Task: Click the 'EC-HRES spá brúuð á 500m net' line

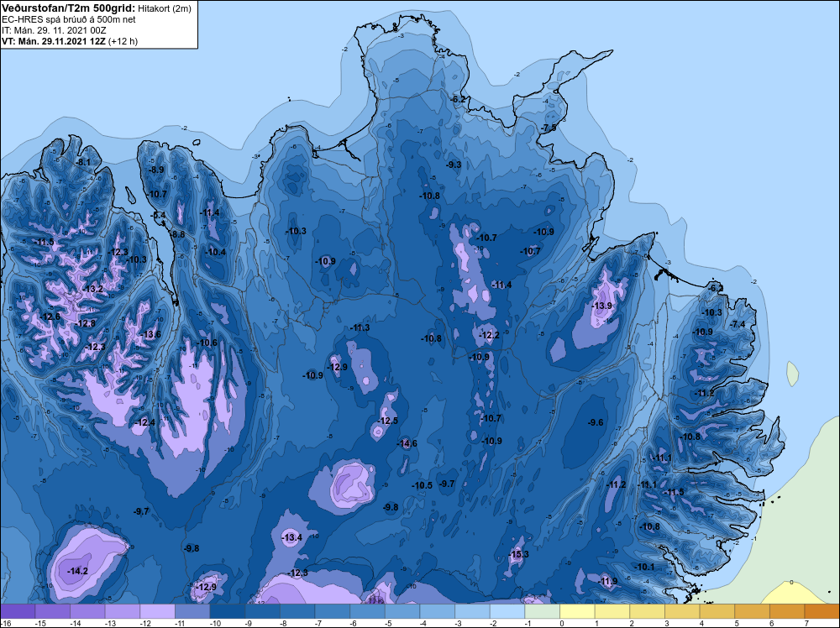Action: [69, 19]
